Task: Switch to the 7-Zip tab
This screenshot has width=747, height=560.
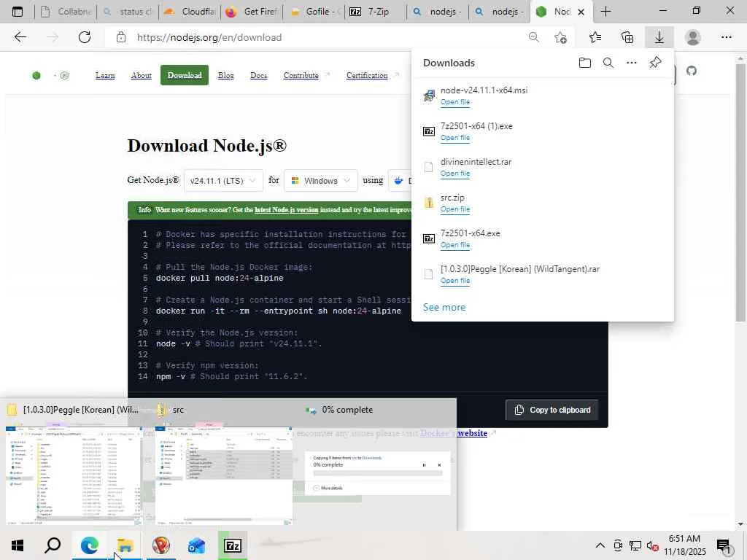Action: 376,12
